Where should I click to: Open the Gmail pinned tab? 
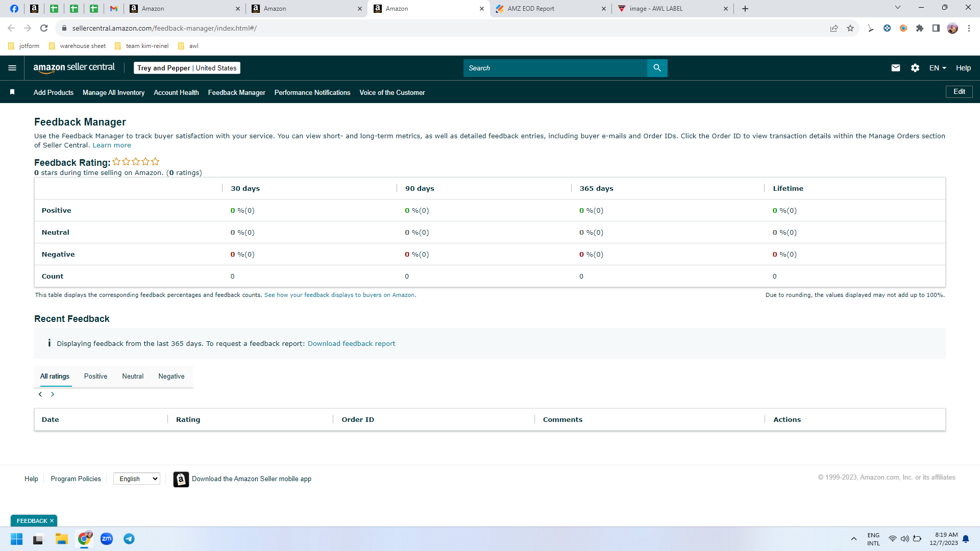click(114, 9)
